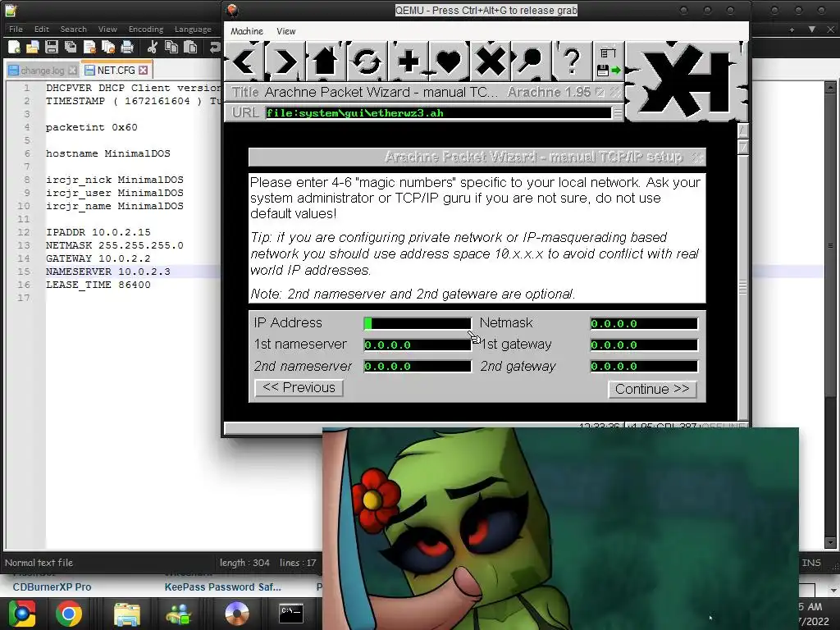
Task: Click the Copy icon in Notepad++ toolbar
Action: pos(171,47)
